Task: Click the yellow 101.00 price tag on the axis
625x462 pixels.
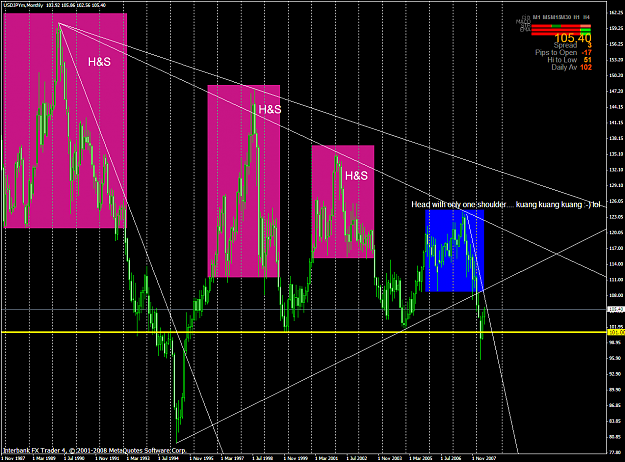Action: coord(616,332)
